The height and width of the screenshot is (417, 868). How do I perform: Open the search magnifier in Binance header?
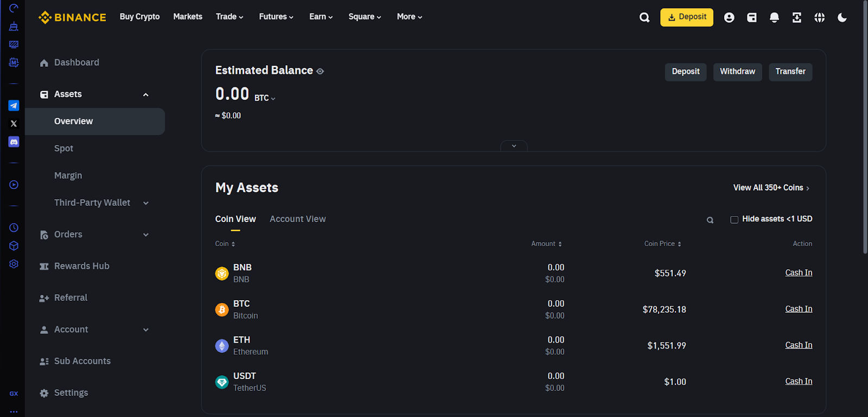644,17
